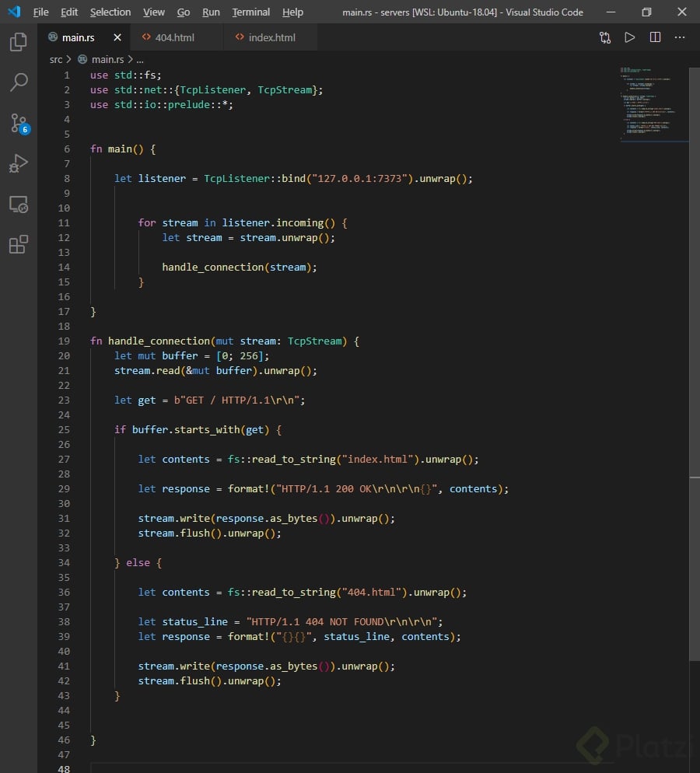This screenshot has height=773, width=700.
Task: Open the Explorer view in activity bar
Action: pyautogui.click(x=19, y=42)
